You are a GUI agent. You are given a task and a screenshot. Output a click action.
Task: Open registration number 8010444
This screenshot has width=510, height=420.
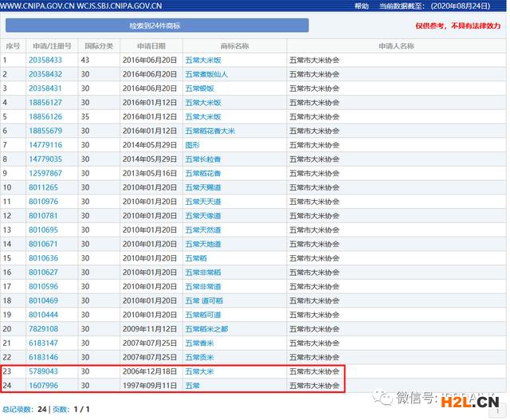[x=43, y=315]
